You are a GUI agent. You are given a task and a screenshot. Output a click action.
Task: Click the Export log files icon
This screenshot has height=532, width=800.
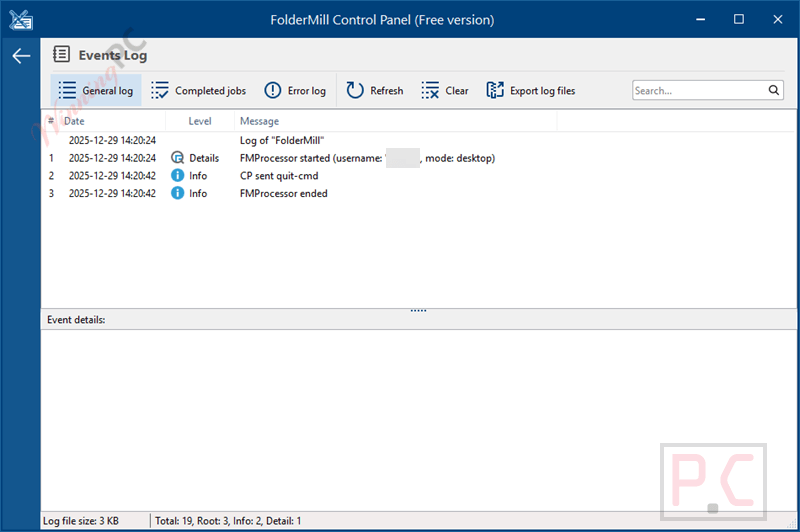click(495, 90)
